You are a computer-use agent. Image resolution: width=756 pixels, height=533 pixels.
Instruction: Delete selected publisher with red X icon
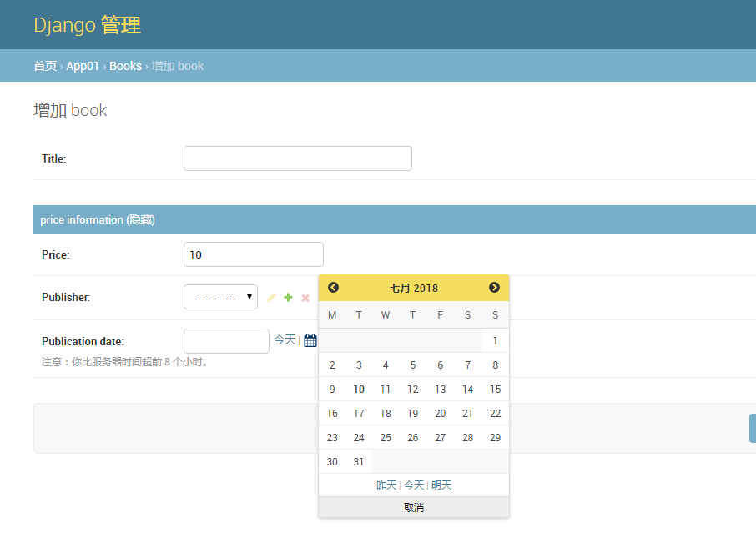tap(305, 298)
